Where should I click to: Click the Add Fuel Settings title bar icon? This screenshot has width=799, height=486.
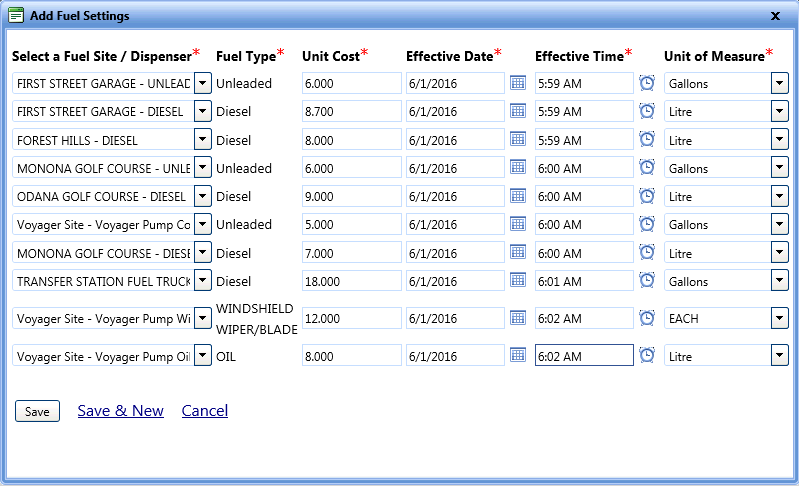click(16, 16)
